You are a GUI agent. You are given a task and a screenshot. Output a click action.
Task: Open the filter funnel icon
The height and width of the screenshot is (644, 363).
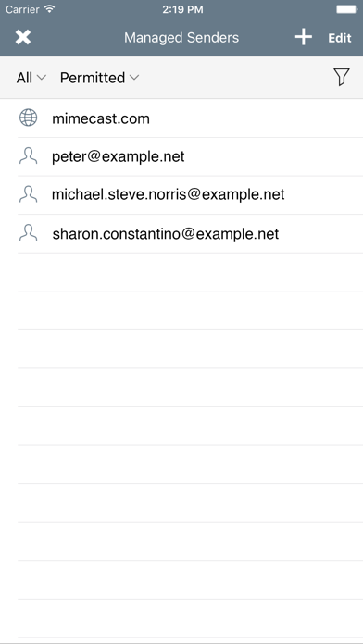[x=341, y=77]
